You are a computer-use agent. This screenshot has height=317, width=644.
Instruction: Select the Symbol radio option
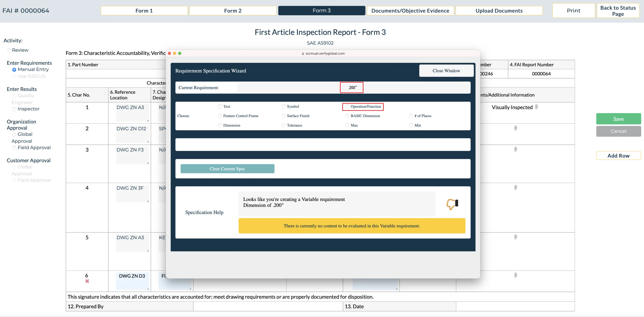coord(284,107)
